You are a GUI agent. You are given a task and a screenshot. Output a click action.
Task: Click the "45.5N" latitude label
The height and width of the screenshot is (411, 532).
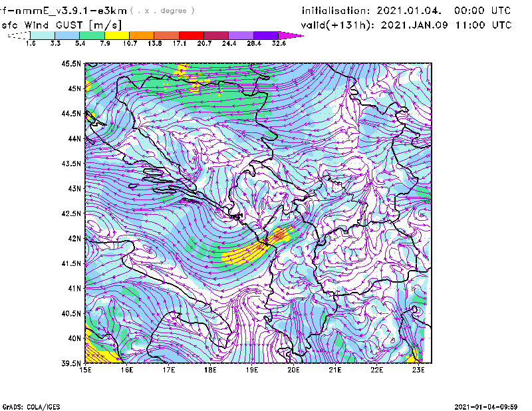(71, 63)
